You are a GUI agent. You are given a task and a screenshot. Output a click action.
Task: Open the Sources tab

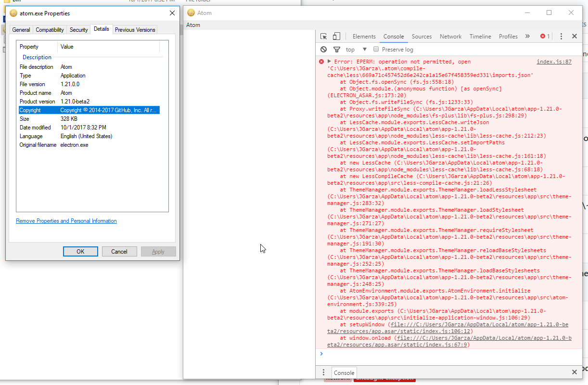422,37
